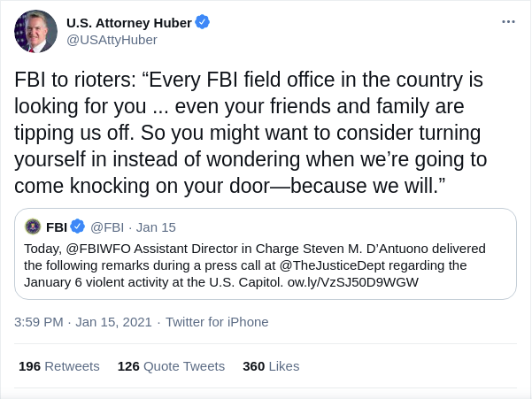Click the FBI account name in quoted tweet
532x399 pixels.
[57, 226]
